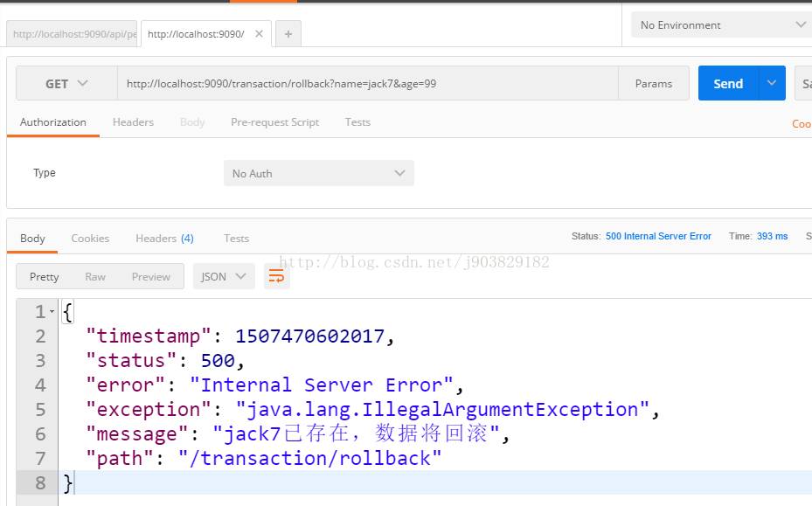
Task: Switch to Preview response view
Action: 150,276
